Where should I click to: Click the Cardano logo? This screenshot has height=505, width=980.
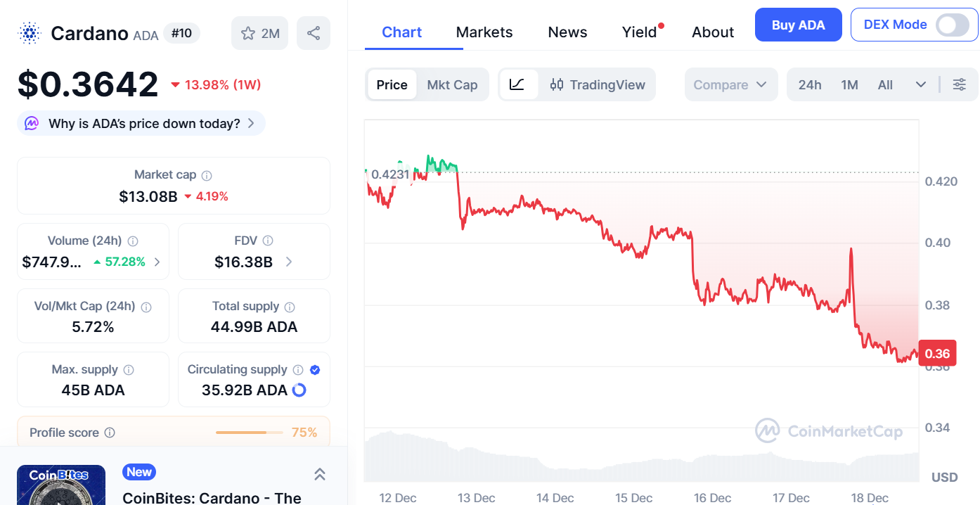[x=27, y=32]
